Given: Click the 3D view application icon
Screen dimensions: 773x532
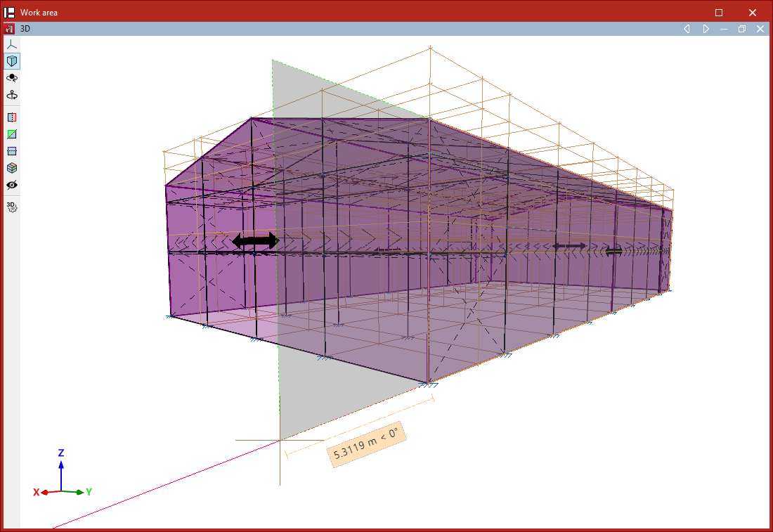Looking at the screenshot, I should [x=9, y=29].
